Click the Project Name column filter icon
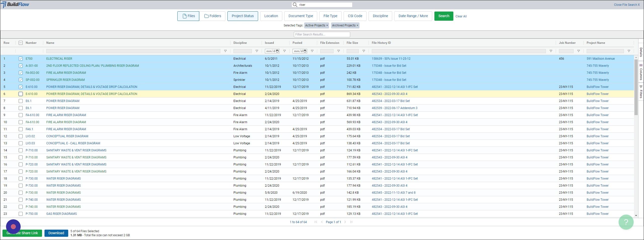 point(629,51)
